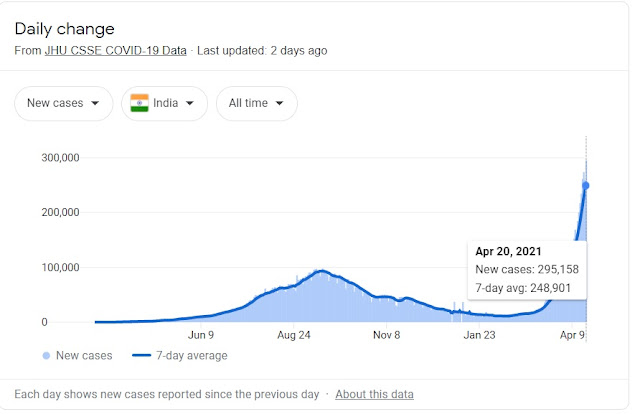Screen dimensions: 640x414
Task: Click the 300,000 y-axis label
Action: [60, 158]
